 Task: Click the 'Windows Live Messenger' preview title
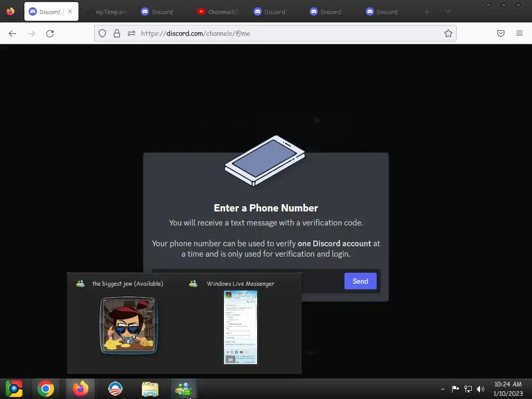coord(241,284)
